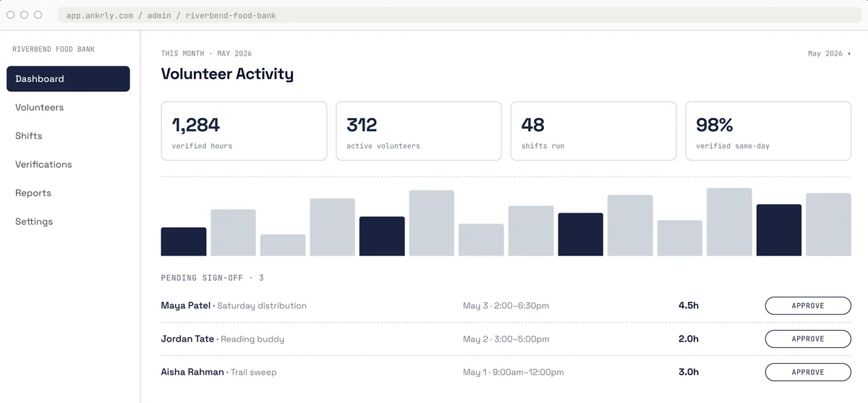Select the 312 active volunteers card
The height and width of the screenshot is (403, 868).
coord(419,131)
